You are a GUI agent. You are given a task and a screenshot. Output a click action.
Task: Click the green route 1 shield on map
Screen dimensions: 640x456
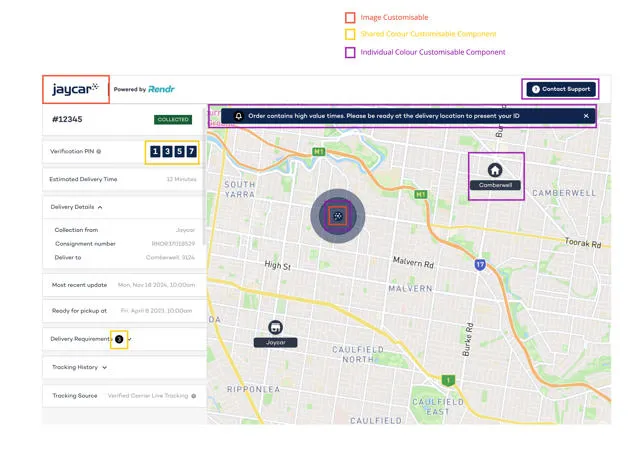click(x=448, y=380)
